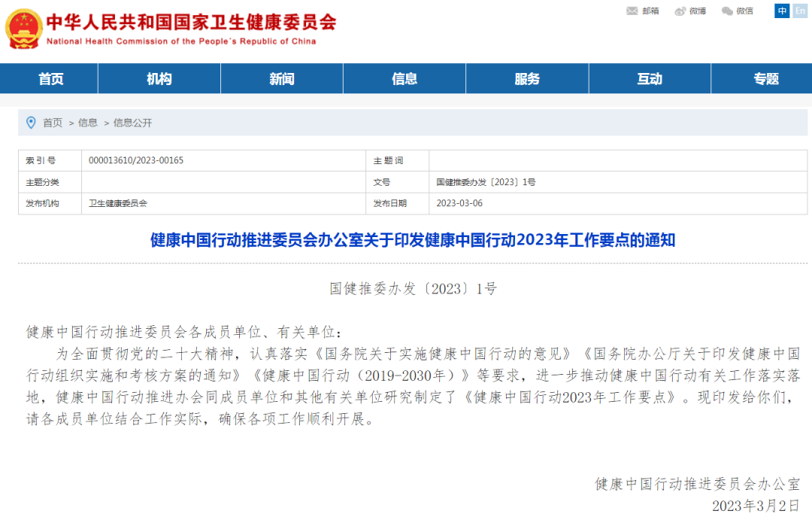The width and height of the screenshot is (812, 520).
Task: Open the 服务 navigation menu
Action: click(527, 79)
